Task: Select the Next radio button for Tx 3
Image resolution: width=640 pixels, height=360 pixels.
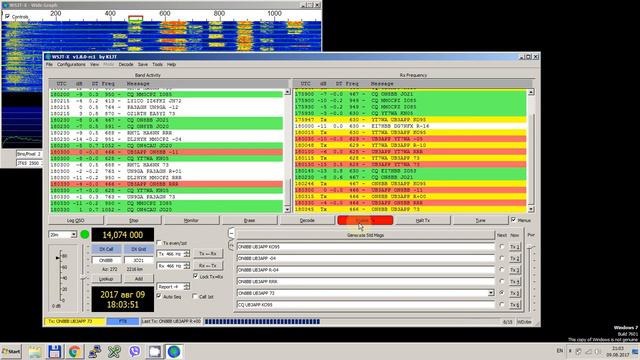Action: click(x=502, y=270)
